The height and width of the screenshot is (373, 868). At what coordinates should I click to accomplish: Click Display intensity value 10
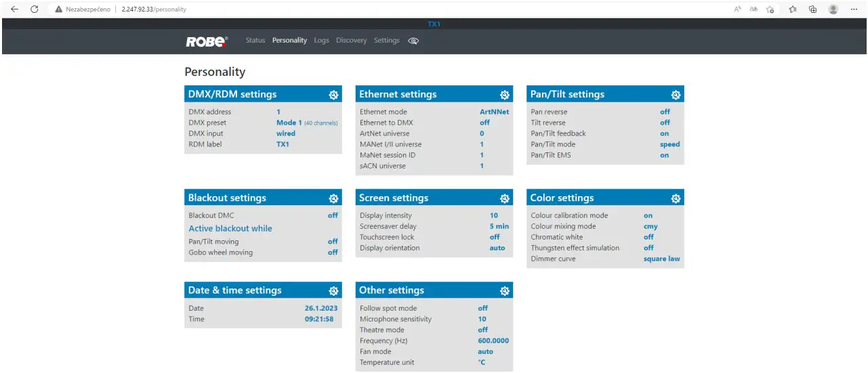494,215
